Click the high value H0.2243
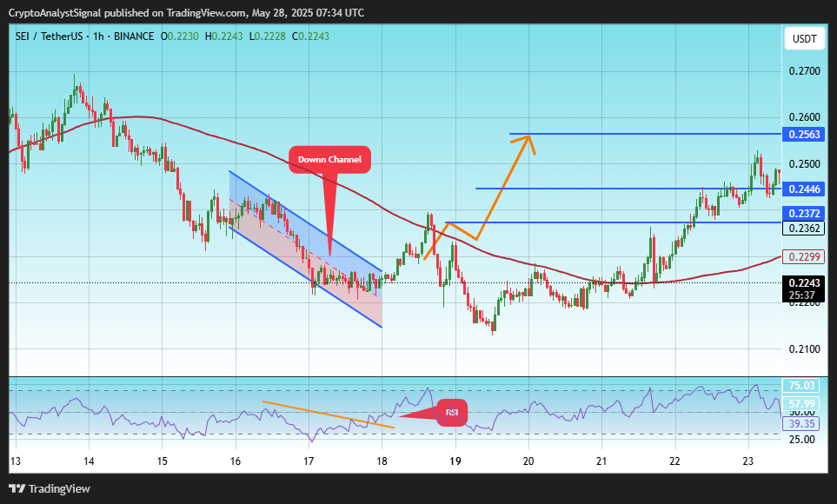The height and width of the screenshot is (504, 837). pos(223,36)
